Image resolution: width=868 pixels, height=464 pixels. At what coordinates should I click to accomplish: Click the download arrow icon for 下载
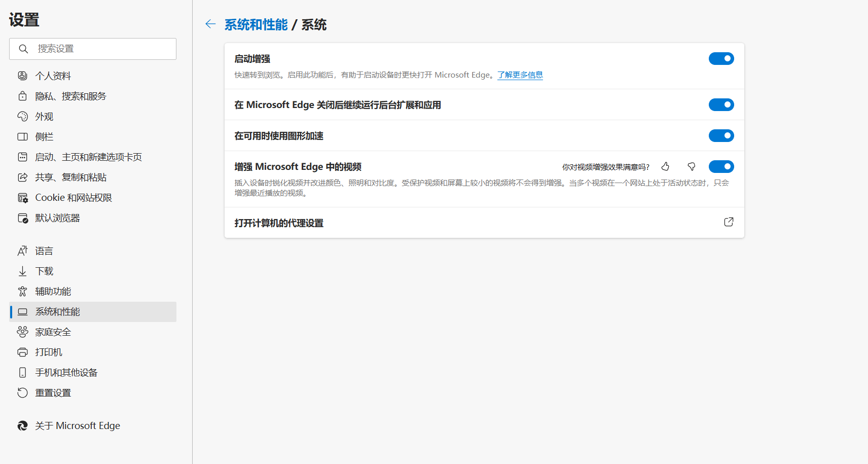22,271
